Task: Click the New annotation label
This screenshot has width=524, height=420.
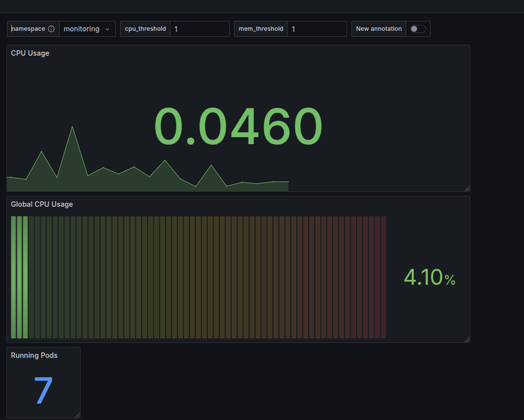Action: pyautogui.click(x=379, y=29)
